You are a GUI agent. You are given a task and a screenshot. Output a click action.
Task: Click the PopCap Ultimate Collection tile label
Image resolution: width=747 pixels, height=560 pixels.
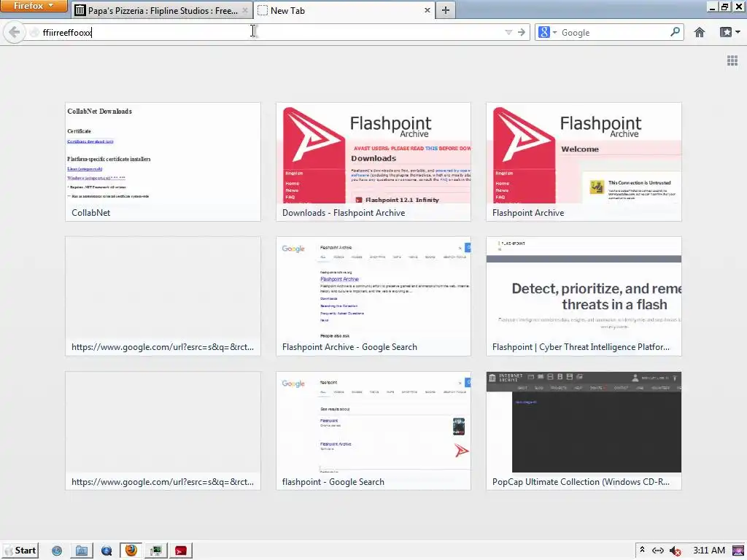tap(581, 482)
